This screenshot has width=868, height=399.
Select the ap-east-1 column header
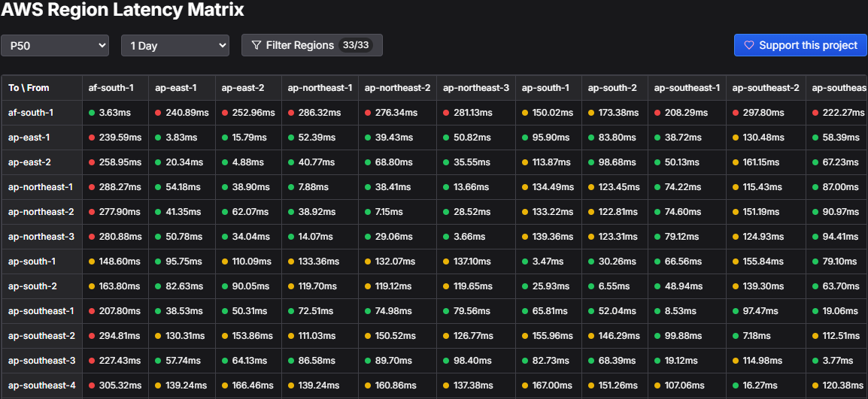pos(182,87)
